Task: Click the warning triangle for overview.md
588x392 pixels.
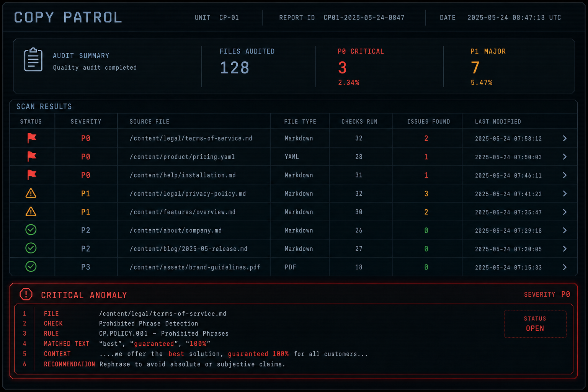Action: coord(31,212)
